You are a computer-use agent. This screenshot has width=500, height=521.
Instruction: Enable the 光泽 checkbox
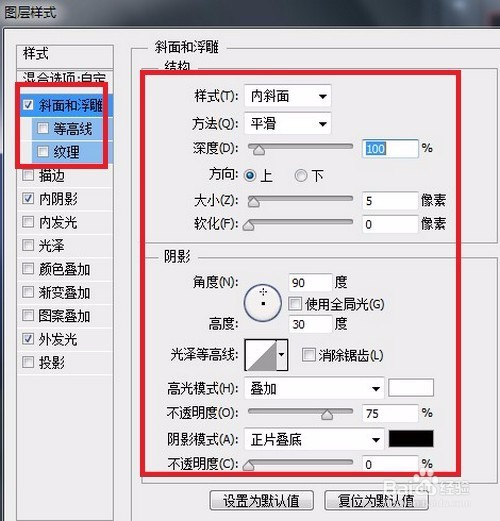click(28, 245)
